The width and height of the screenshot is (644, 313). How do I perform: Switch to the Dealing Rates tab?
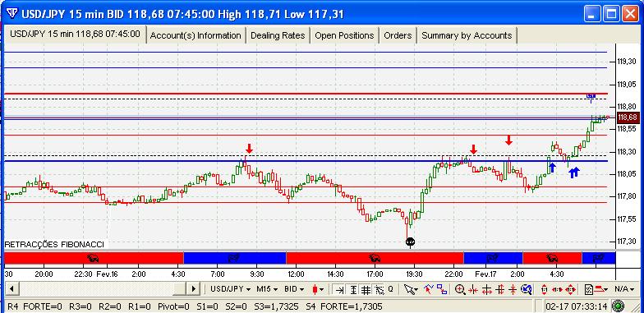[278, 35]
